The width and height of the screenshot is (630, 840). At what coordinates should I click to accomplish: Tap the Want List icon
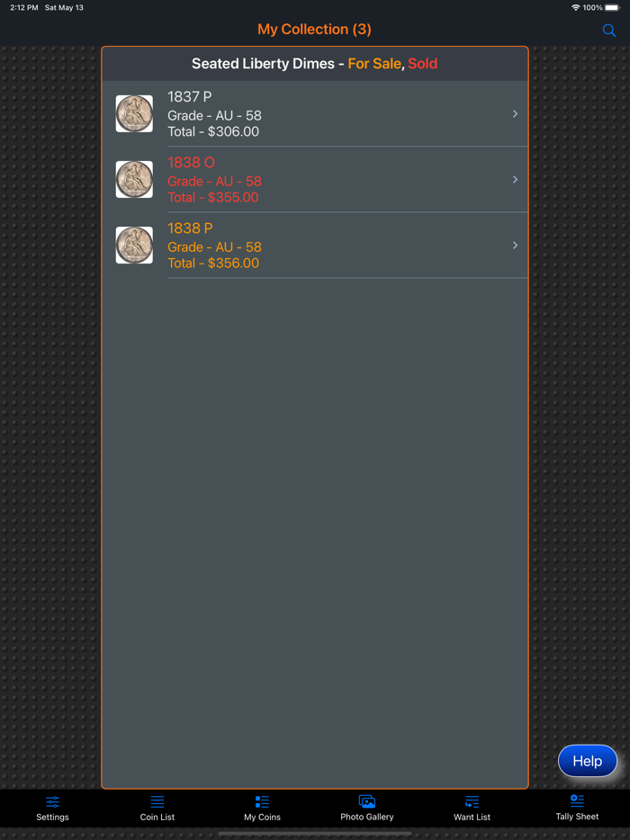[x=472, y=802]
